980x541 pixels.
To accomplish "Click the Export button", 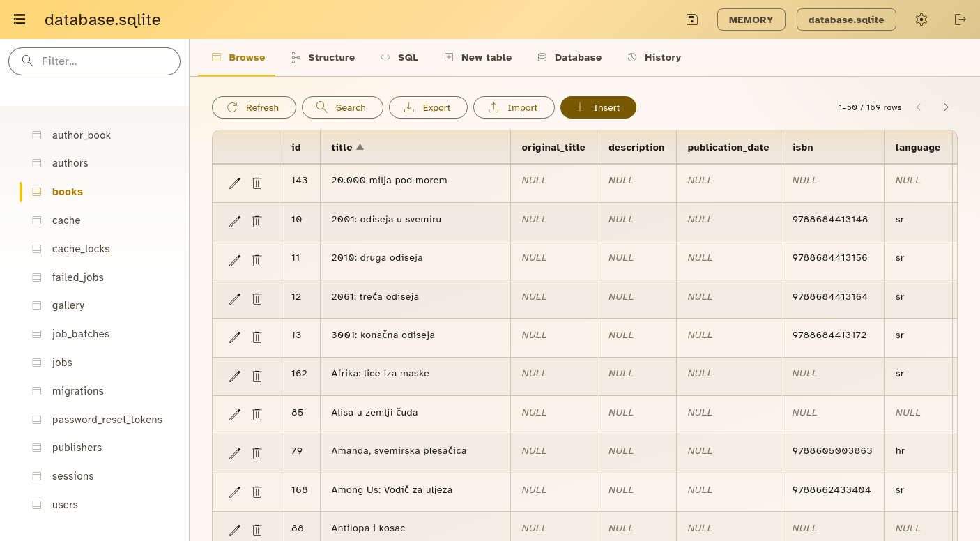I will (428, 107).
